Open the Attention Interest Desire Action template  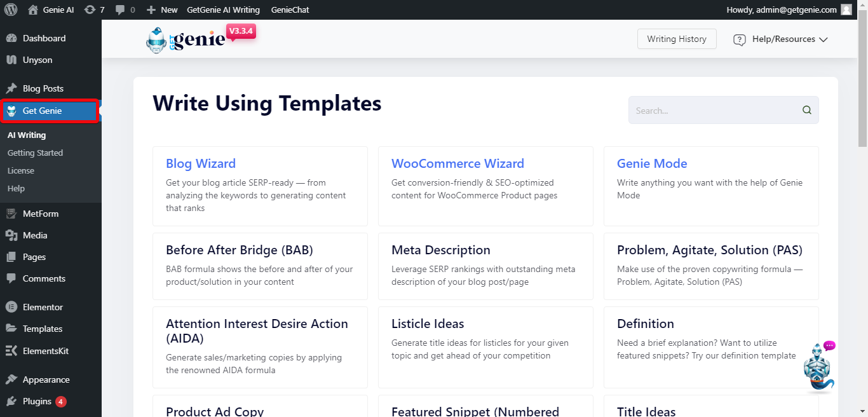[260, 347]
